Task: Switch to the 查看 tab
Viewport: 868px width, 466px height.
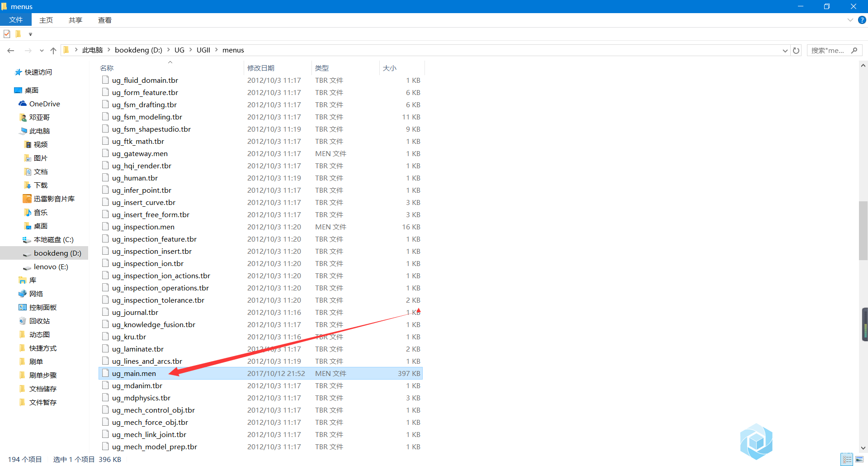Action: (105, 20)
